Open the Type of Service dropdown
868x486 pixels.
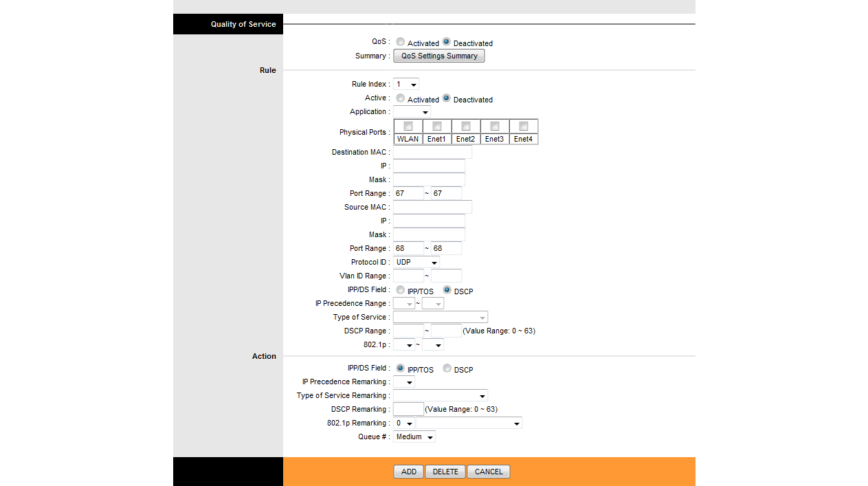pos(441,317)
